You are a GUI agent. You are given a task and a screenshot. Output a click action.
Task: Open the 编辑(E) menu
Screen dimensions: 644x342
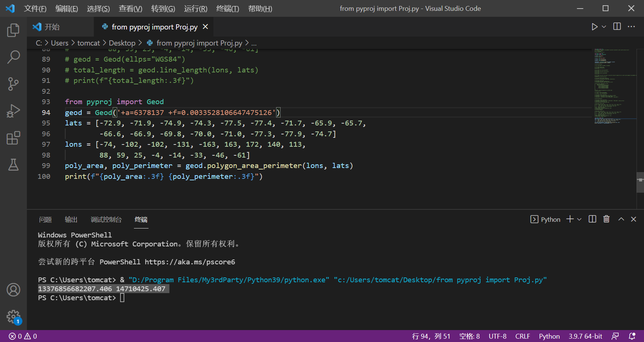(67, 9)
